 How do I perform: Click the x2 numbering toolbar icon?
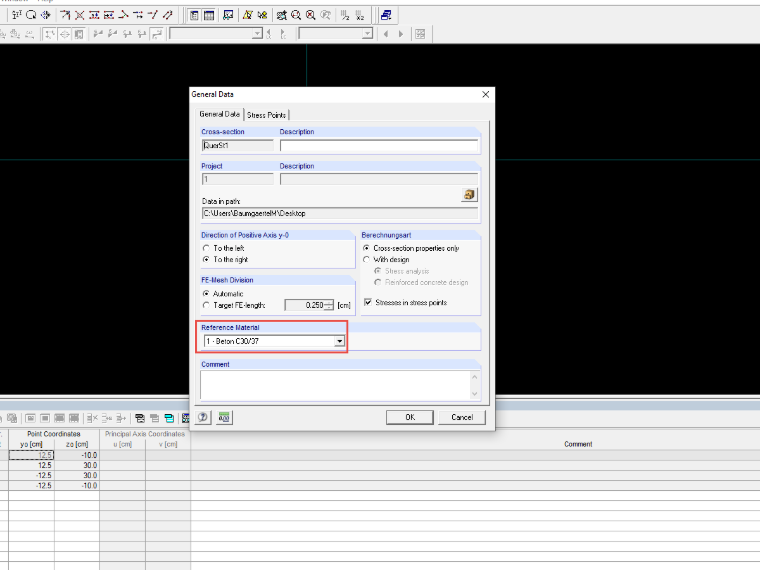point(360,15)
